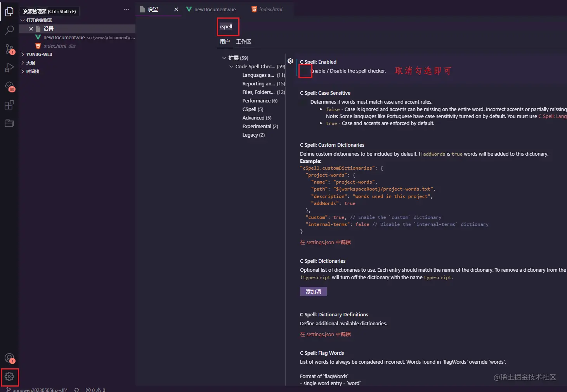This screenshot has height=392, width=567.
Task: Select newDocument.vue in the open editors list
Action: coord(77,37)
